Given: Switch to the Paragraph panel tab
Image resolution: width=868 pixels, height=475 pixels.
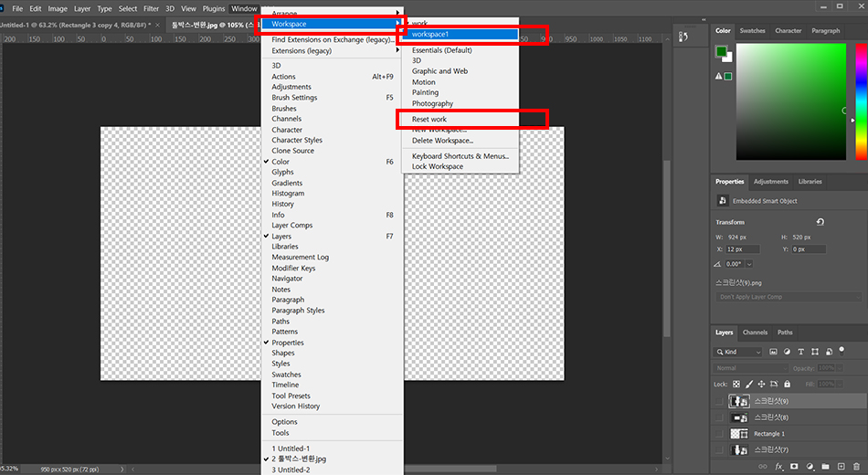Looking at the screenshot, I should (x=825, y=30).
